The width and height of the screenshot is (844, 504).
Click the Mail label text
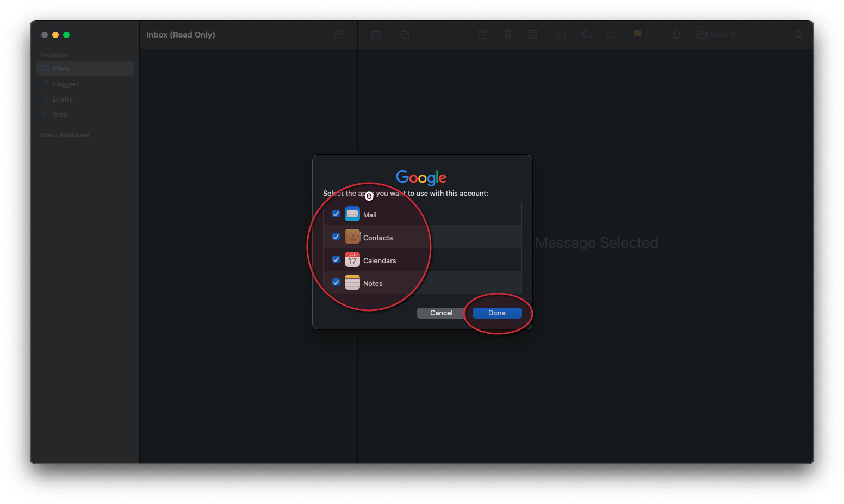(x=370, y=215)
